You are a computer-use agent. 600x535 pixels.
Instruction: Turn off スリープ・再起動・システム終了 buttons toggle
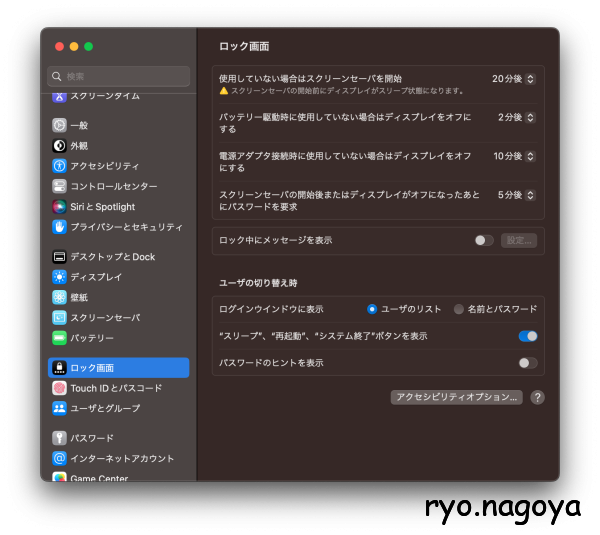pyautogui.click(x=528, y=336)
